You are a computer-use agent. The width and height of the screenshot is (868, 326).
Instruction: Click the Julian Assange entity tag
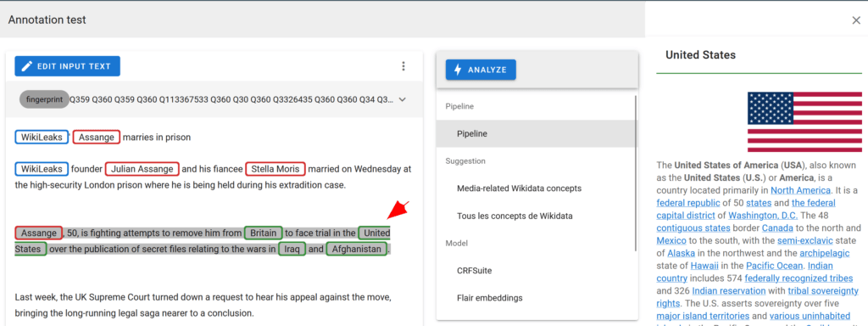142,169
